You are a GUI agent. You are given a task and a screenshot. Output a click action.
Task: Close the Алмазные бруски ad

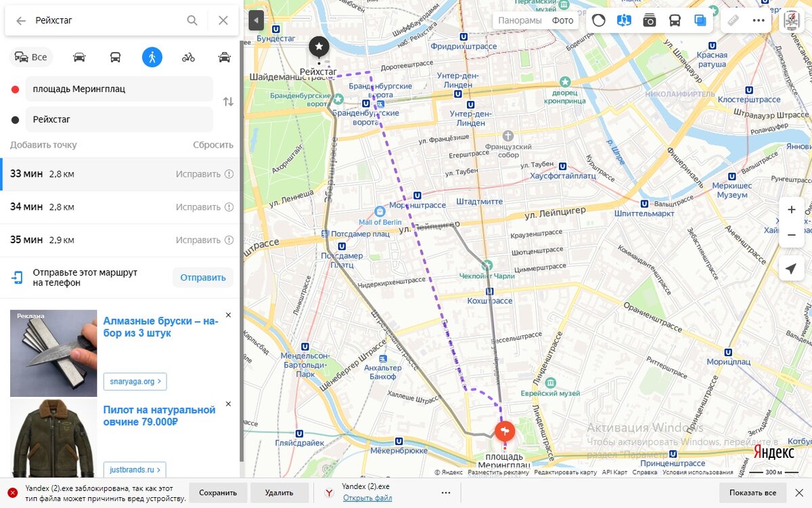click(228, 315)
